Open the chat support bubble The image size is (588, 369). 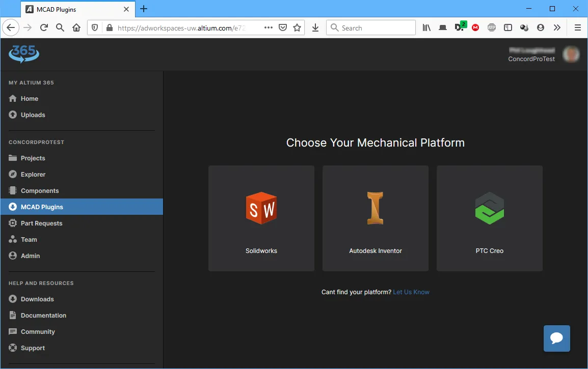click(556, 338)
